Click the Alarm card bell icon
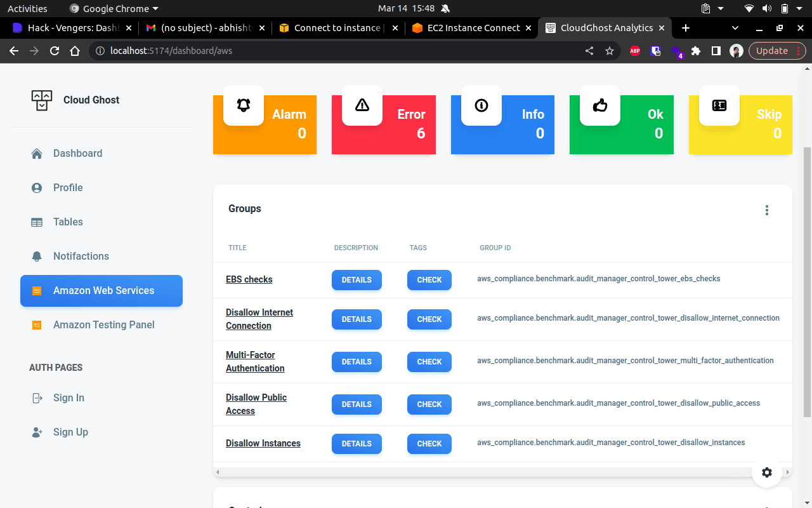812x508 pixels. [x=244, y=105]
